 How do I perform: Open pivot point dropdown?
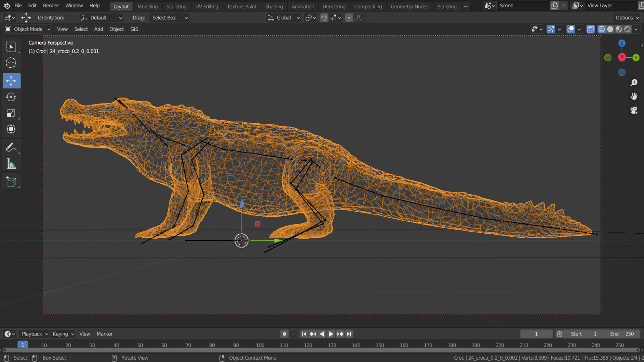pos(311,18)
